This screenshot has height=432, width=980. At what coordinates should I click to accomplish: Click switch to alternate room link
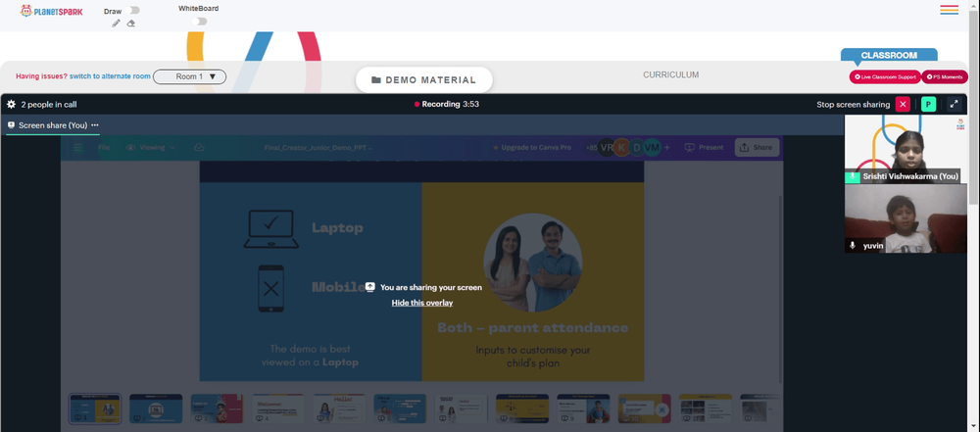[110, 76]
